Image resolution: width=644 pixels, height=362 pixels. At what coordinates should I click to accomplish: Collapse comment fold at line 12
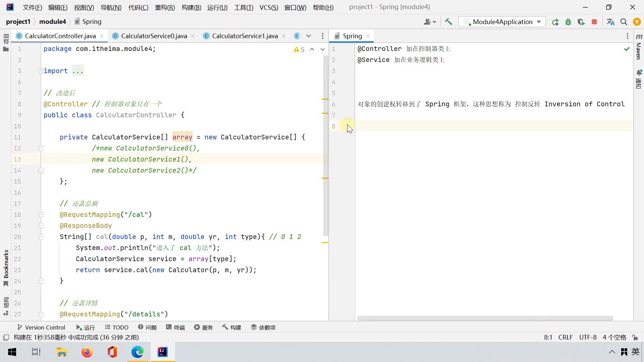pos(41,148)
